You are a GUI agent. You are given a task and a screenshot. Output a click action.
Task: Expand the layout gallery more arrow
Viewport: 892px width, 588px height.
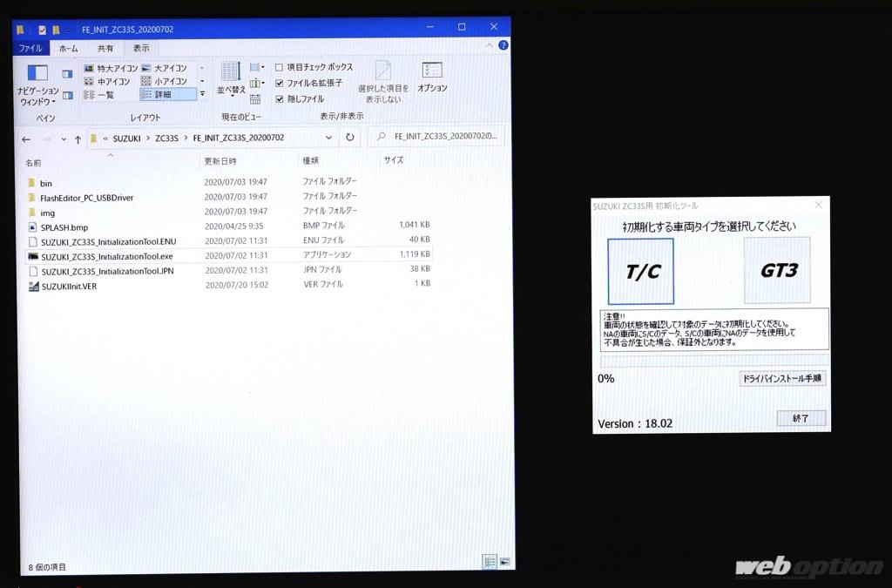[x=203, y=93]
